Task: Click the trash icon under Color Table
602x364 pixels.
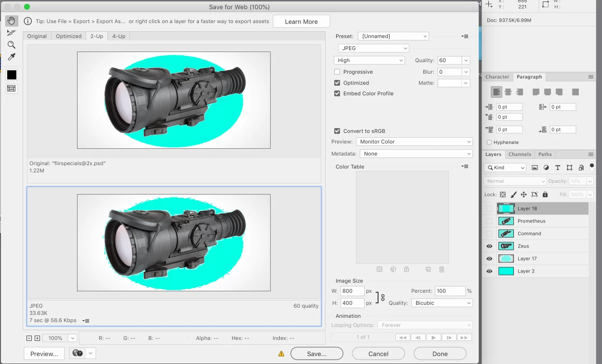Action: pyautogui.click(x=442, y=270)
